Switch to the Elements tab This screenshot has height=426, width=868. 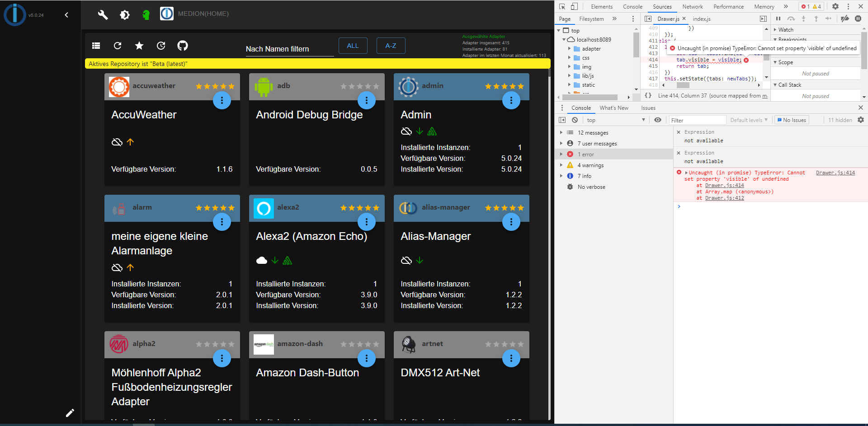pos(602,6)
